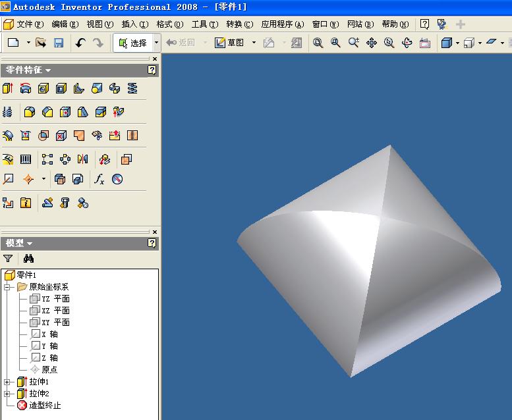Click the 模型 browser help button
This screenshot has width=512, height=420.
tap(152, 243)
